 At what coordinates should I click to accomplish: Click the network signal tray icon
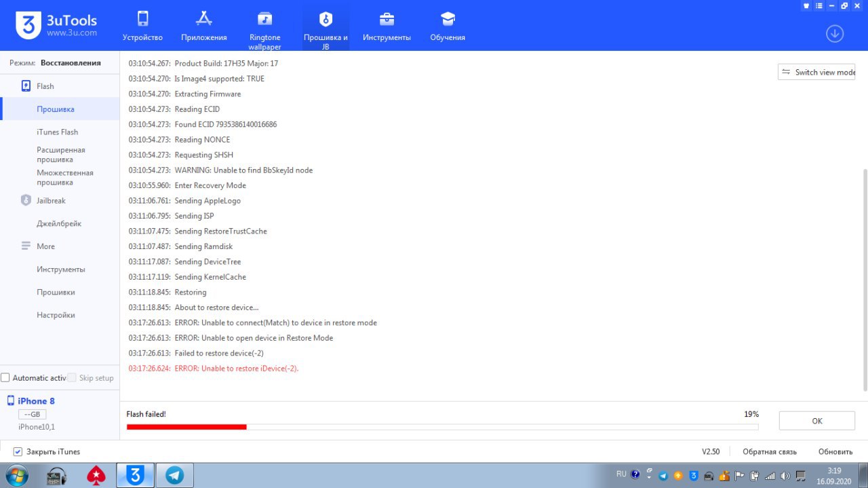click(x=770, y=476)
